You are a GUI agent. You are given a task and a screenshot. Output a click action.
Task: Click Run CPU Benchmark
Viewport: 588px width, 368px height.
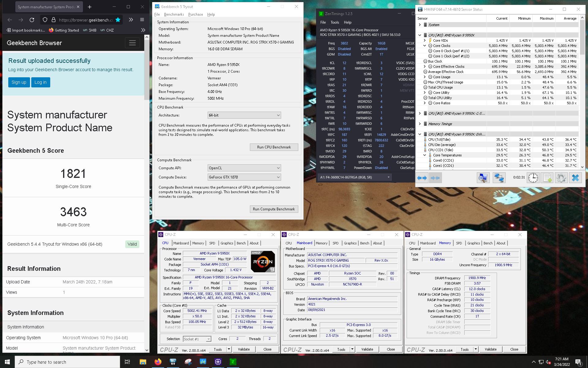click(x=274, y=147)
